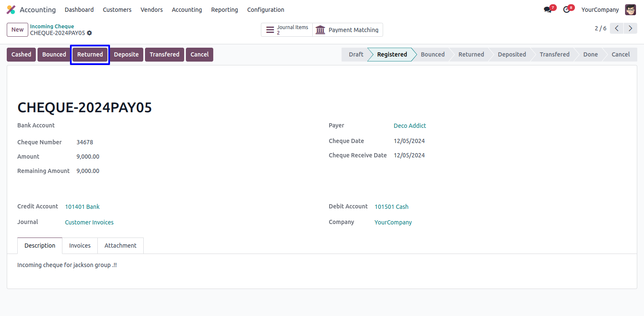The height and width of the screenshot is (316, 644).
Task: Open the Deco Addict payer link
Action: click(x=409, y=126)
